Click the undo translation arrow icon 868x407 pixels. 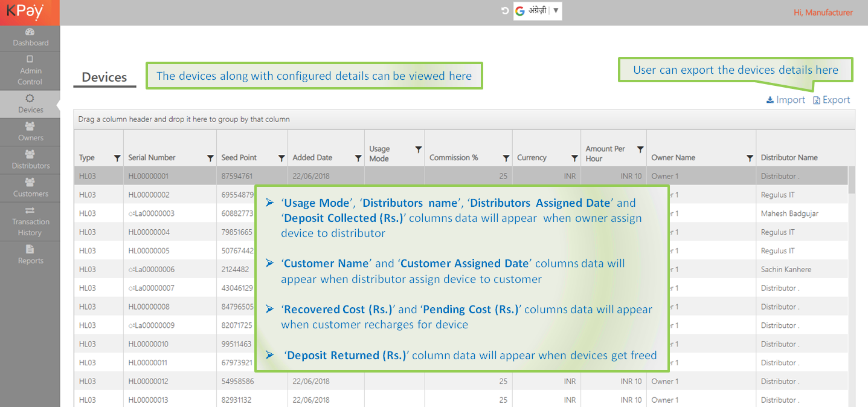[x=505, y=11]
